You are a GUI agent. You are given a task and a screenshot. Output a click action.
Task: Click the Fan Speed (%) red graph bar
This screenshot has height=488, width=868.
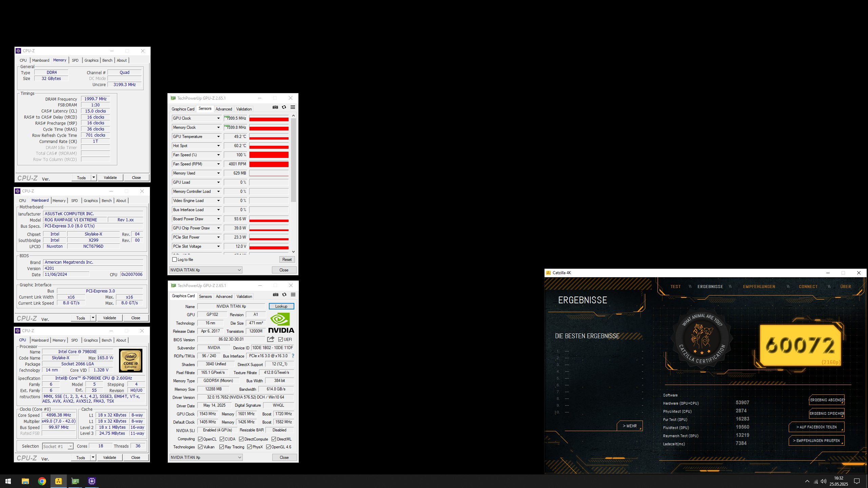point(269,155)
